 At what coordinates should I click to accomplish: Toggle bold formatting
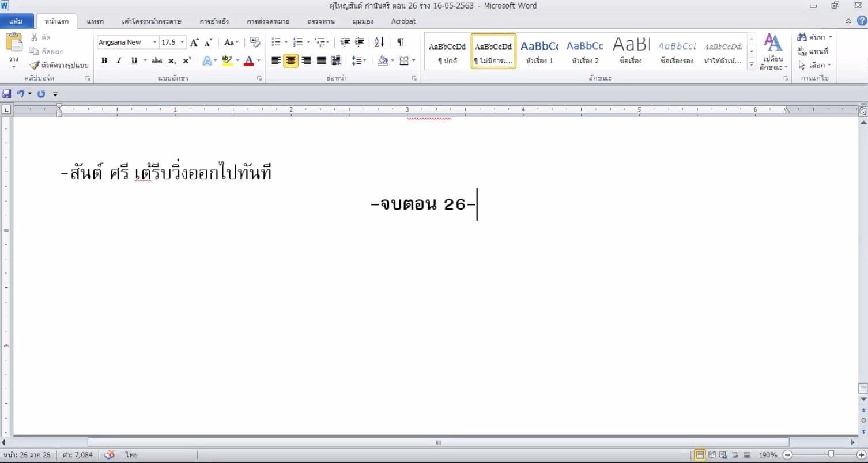pos(104,61)
